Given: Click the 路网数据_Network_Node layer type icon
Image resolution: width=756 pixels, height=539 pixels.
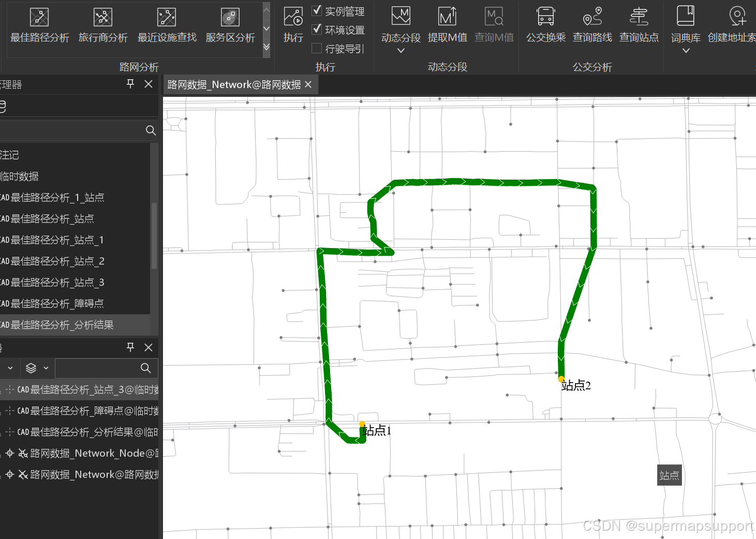Looking at the screenshot, I should (x=23, y=454).
